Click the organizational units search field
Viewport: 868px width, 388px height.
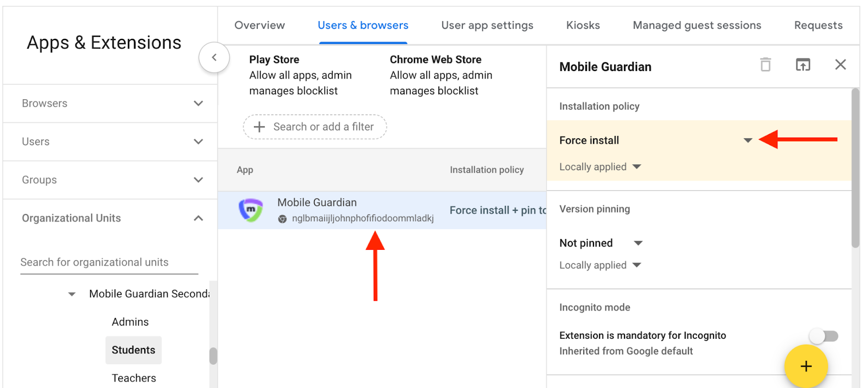click(108, 262)
